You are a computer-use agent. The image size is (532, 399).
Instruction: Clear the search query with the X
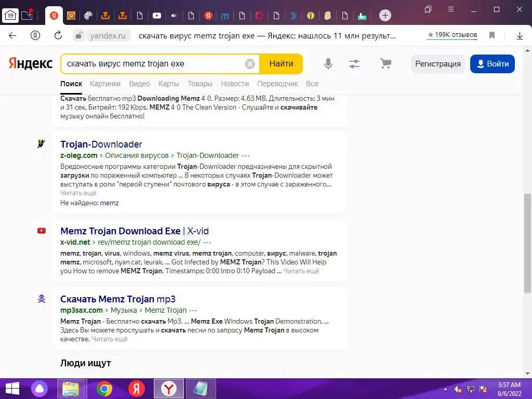(x=250, y=64)
